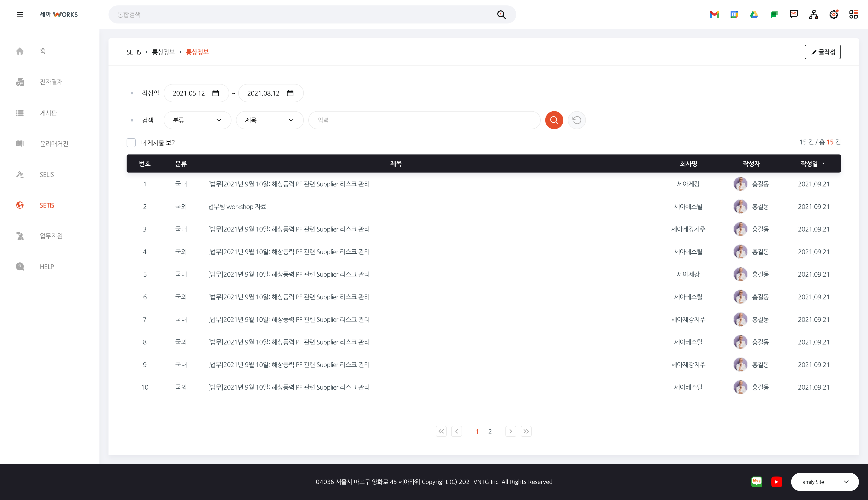Viewport: 868px width, 500px height.
Task: Click the 번호 column header
Action: 145,164
